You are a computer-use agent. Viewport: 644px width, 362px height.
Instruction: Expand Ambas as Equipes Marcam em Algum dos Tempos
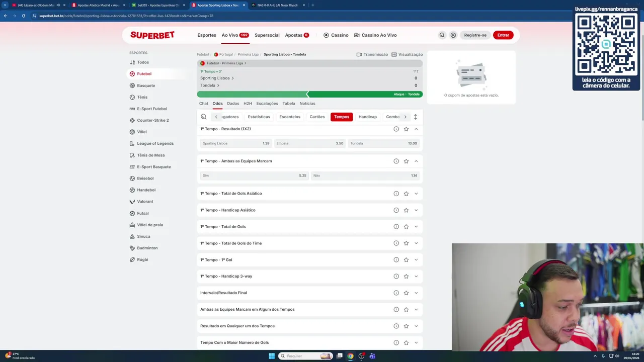point(416,310)
